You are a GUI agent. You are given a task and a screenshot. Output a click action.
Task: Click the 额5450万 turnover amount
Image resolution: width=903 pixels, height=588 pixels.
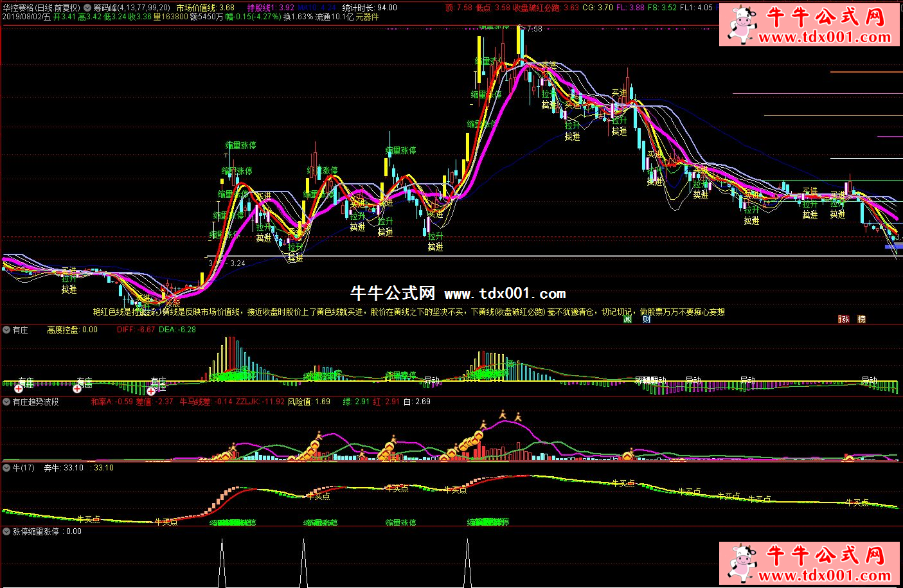[x=207, y=17]
